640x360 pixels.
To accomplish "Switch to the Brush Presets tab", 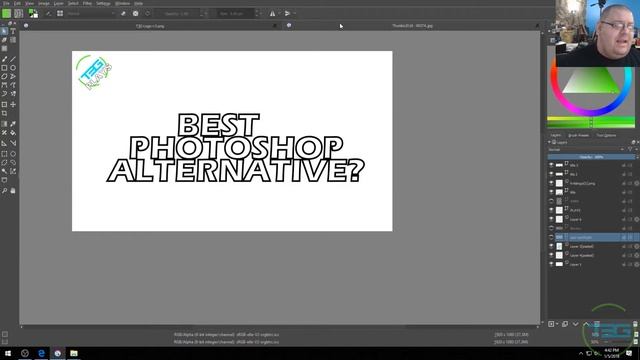I will click(578, 135).
